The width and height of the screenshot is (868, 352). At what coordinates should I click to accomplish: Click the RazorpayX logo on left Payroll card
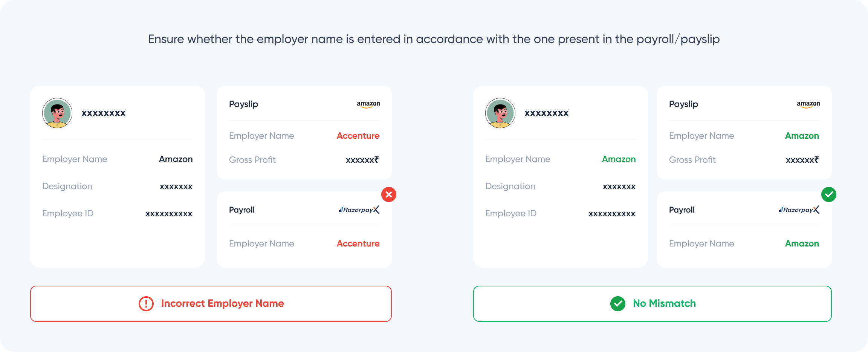click(359, 210)
